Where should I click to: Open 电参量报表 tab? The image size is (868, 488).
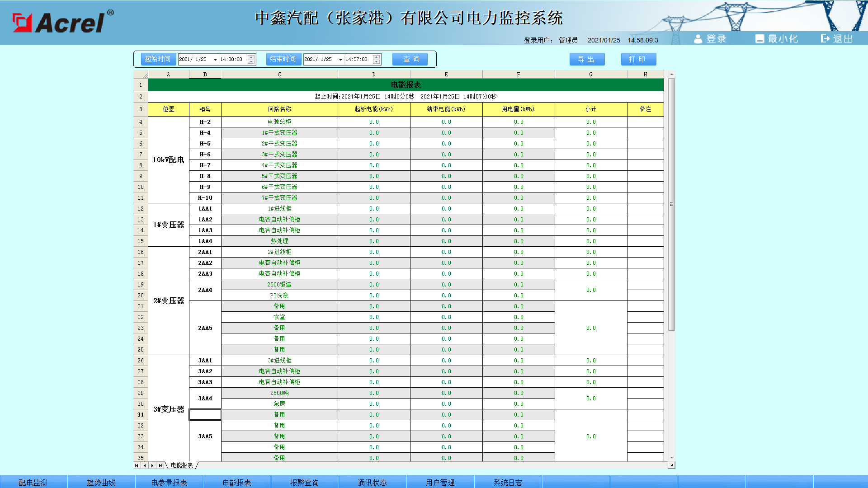point(169,482)
